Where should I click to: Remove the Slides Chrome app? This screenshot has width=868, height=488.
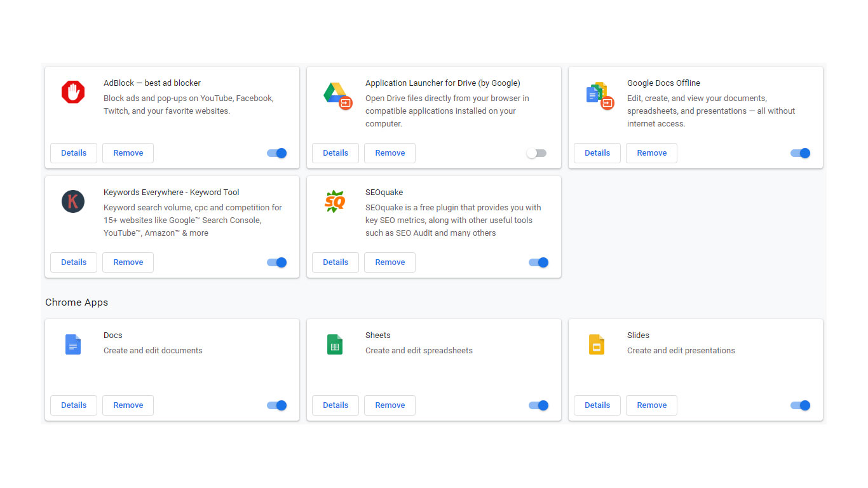[x=652, y=405]
